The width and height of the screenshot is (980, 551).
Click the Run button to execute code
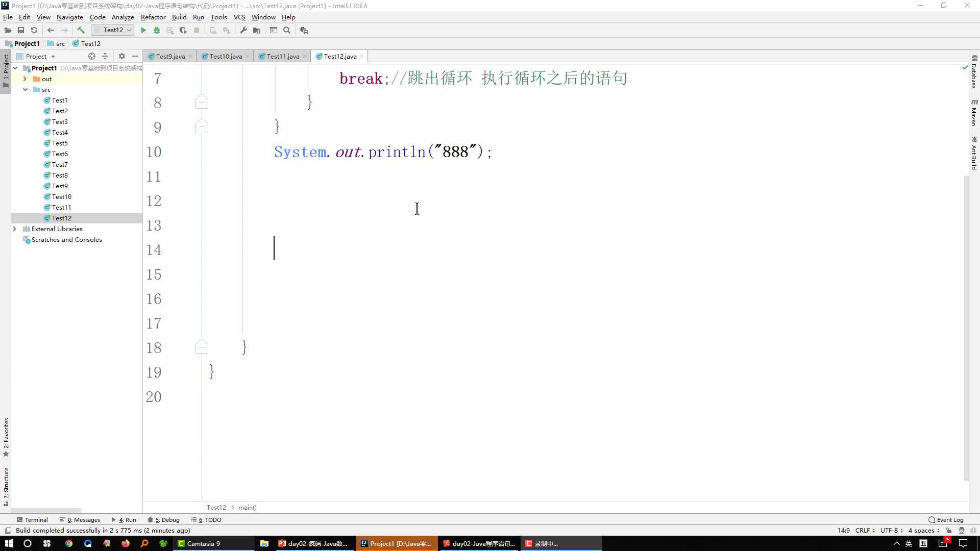[143, 30]
